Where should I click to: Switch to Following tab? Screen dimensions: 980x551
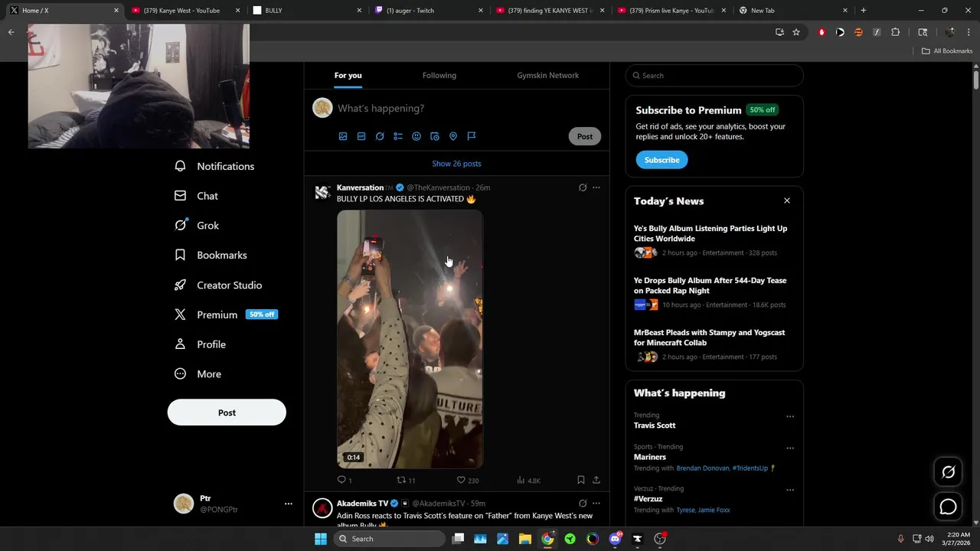pos(439,75)
